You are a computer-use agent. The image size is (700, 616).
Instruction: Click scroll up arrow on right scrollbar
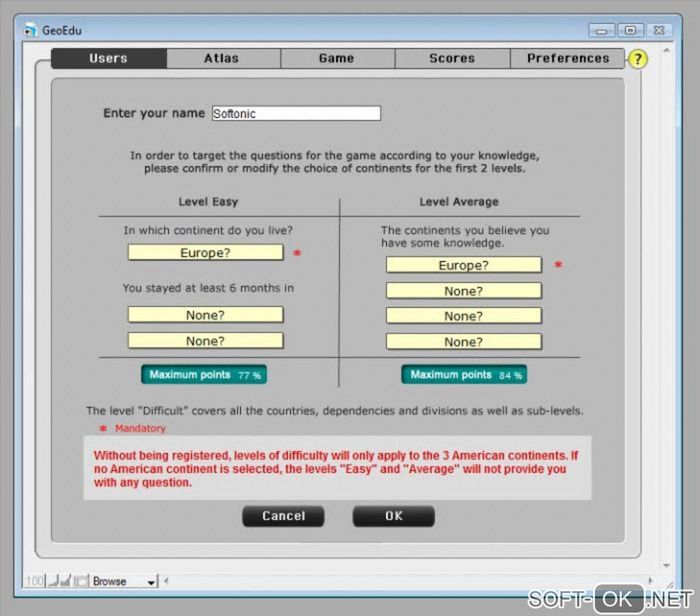666,51
